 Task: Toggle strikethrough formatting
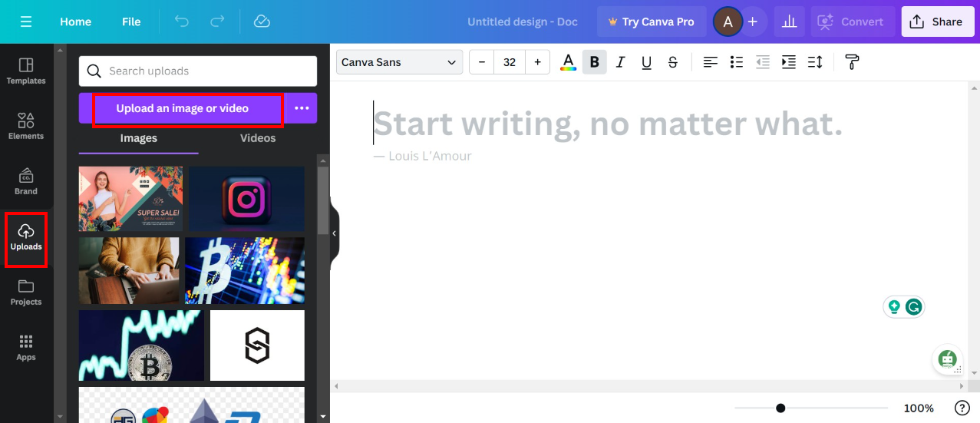point(673,62)
